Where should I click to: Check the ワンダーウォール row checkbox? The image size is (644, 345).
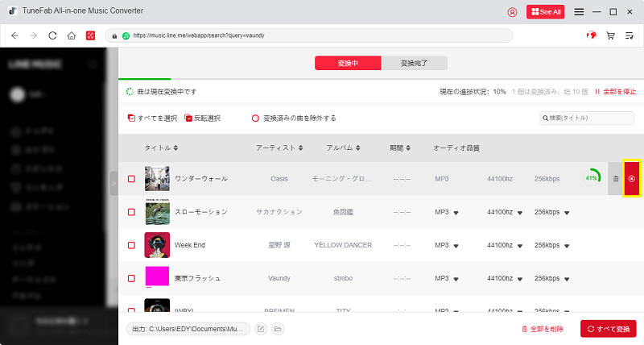click(x=131, y=179)
